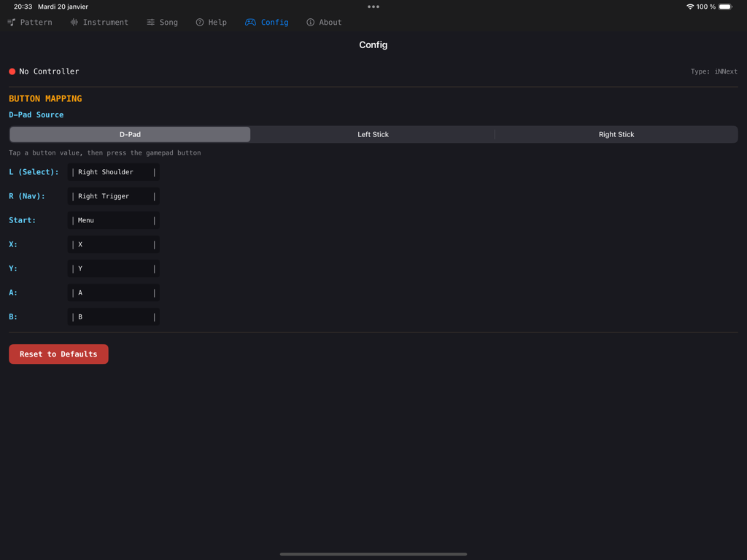Click the horizontal scrollbar at the bottom
The image size is (747, 560).
click(373, 553)
